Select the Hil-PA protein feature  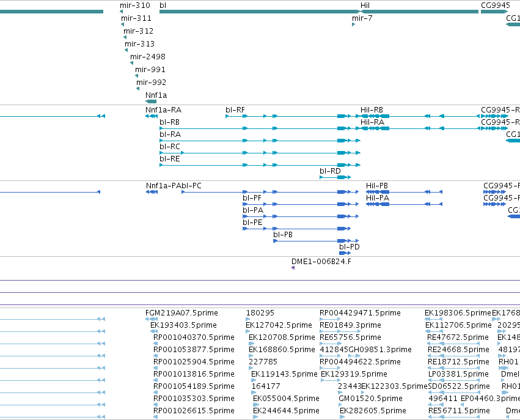(405, 204)
